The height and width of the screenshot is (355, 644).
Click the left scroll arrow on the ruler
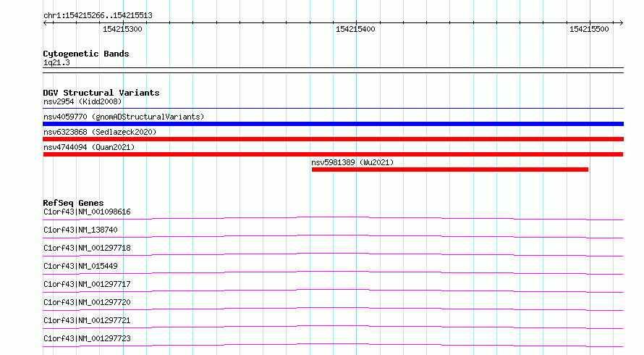(x=46, y=23)
